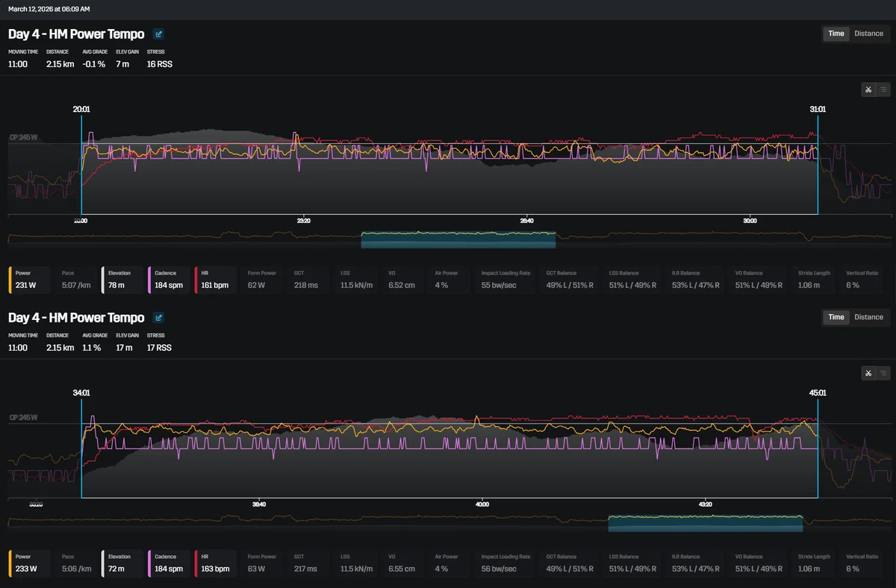Click the March 12, 2026 date header
The height and width of the screenshot is (588, 896).
click(49, 9)
